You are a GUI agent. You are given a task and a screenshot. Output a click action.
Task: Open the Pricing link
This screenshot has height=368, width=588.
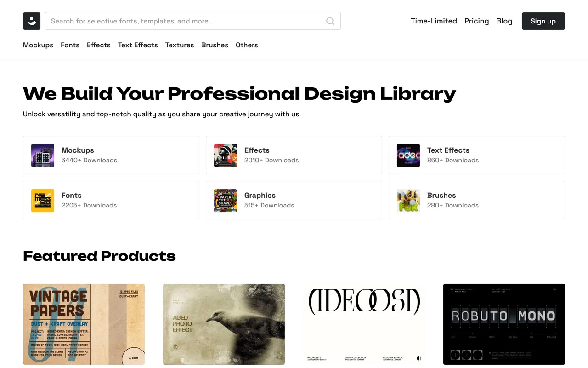point(476,21)
